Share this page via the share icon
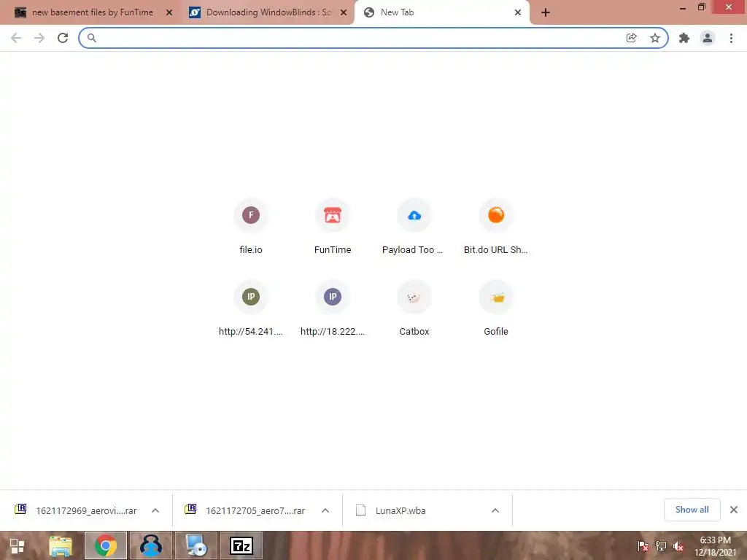The image size is (747, 560). tap(631, 38)
